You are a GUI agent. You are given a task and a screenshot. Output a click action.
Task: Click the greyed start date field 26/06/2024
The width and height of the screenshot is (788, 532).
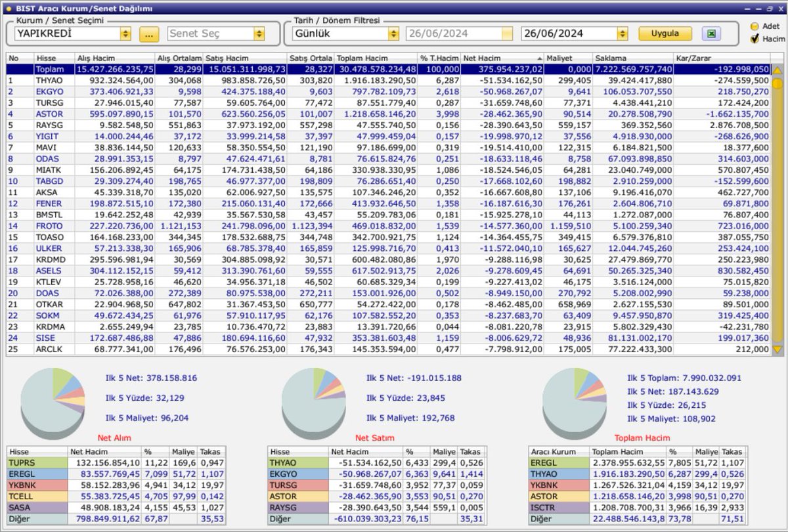(x=459, y=33)
